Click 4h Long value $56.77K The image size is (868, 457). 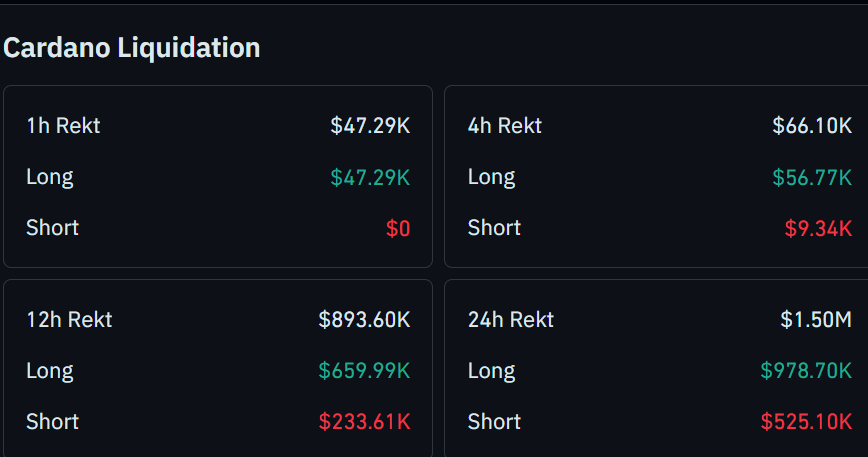coord(811,177)
